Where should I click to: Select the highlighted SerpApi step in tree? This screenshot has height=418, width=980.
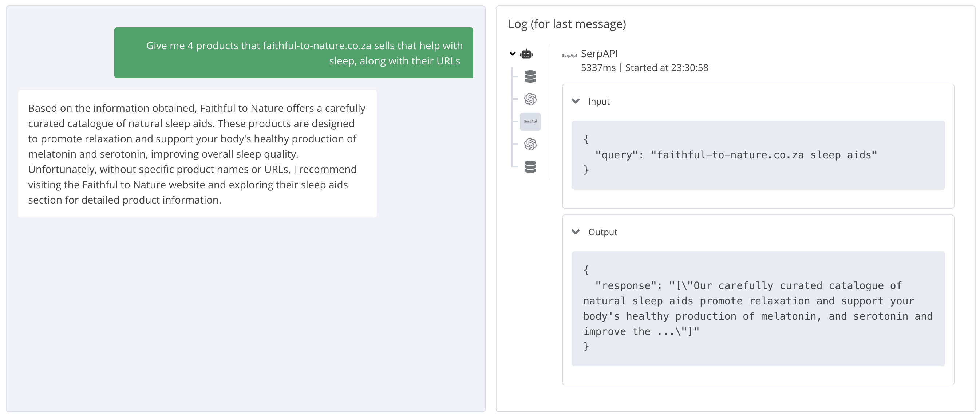(x=530, y=121)
